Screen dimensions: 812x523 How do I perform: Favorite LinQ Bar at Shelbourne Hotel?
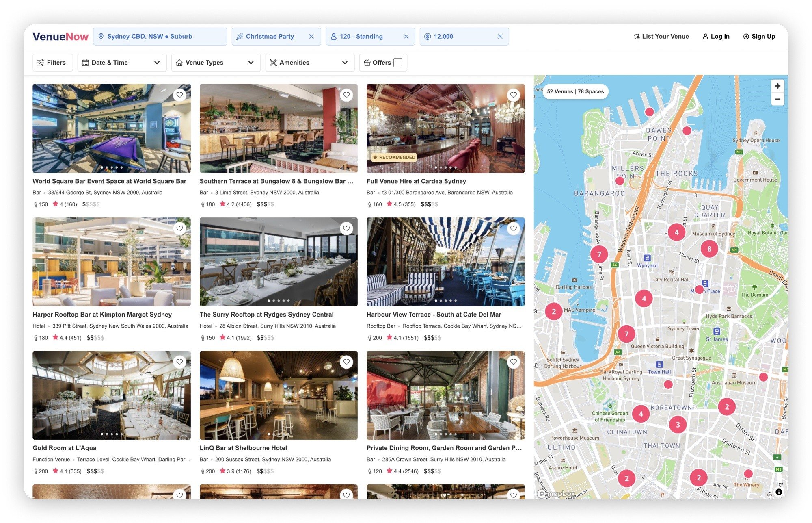[x=346, y=362]
